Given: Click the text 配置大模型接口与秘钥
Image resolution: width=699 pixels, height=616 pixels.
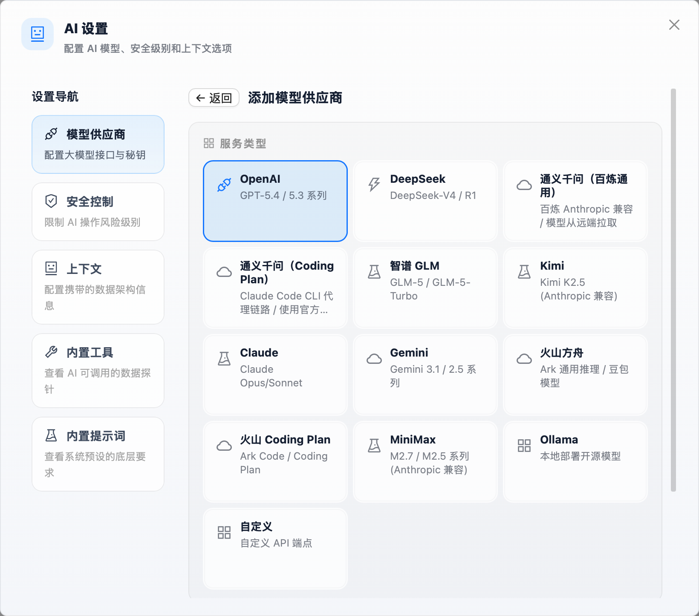Looking at the screenshot, I should tap(95, 155).
